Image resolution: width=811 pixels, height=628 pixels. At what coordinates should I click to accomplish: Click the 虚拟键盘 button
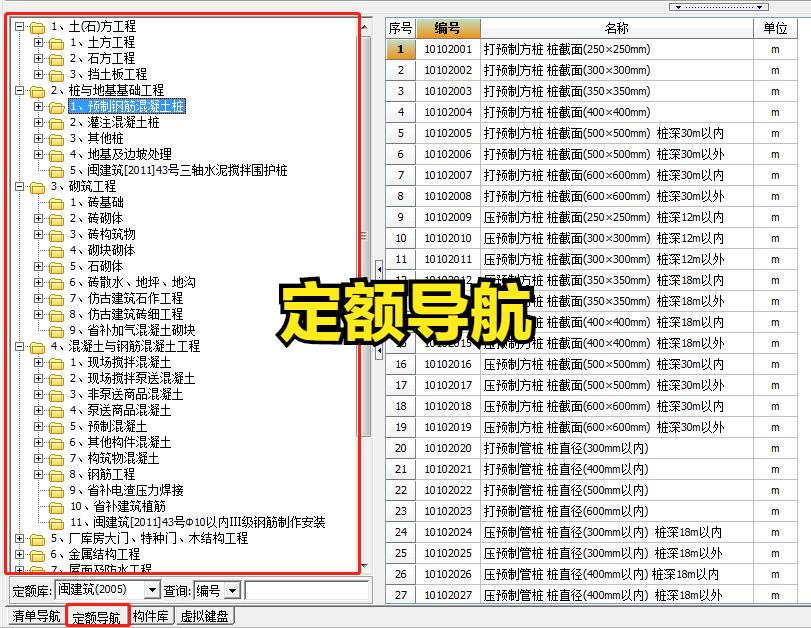[x=205, y=616]
